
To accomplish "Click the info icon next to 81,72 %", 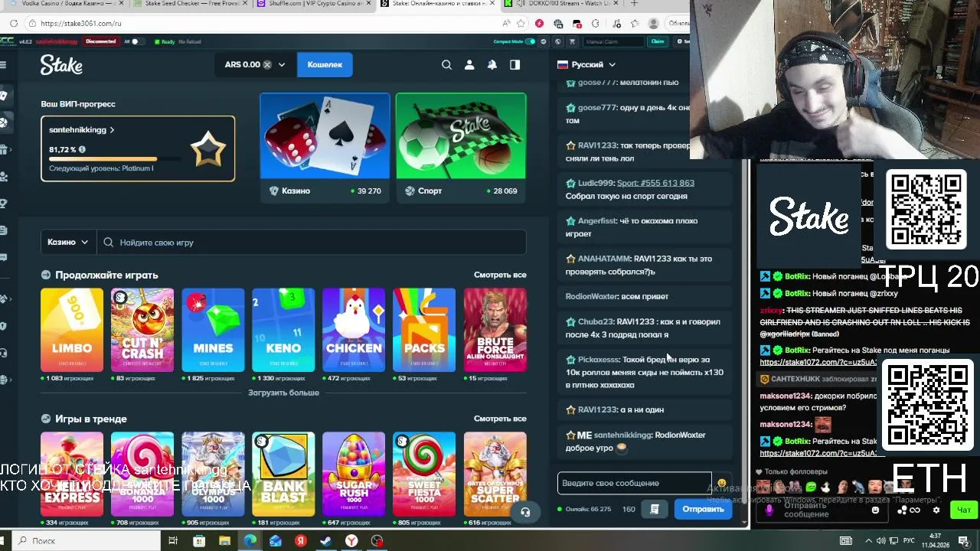I will (82, 149).
